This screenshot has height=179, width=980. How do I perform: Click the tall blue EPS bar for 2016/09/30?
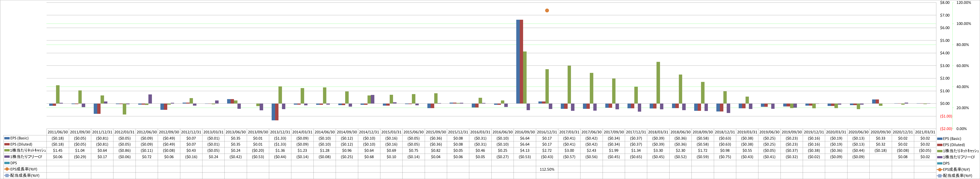tap(518, 62)
